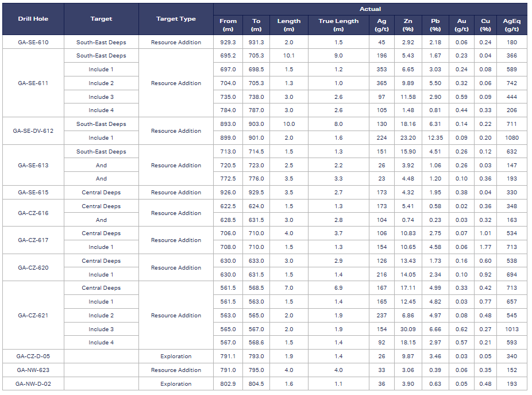Select the True Length (m) header cell
This screenshot has height=395, width=532.
(x=338, y=25)
